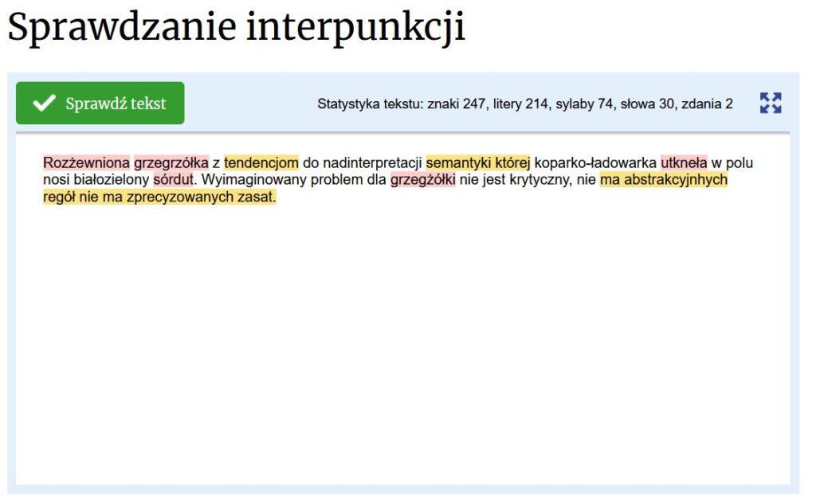Place cursor in word koparko-ładowarka
This screenshot has height=504, width=816.
click(594, 163)
